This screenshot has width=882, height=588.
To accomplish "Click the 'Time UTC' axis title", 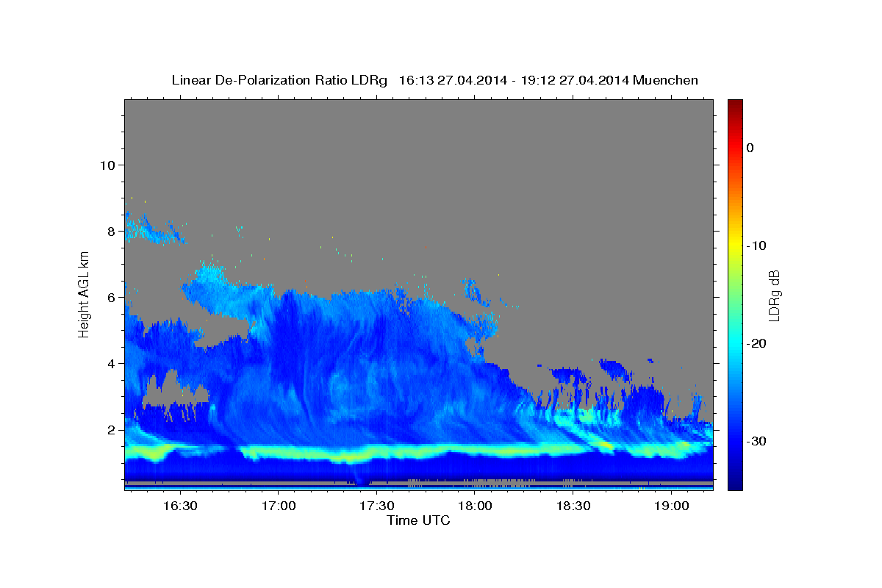I will pyautogui.click(x=418, y=520).
